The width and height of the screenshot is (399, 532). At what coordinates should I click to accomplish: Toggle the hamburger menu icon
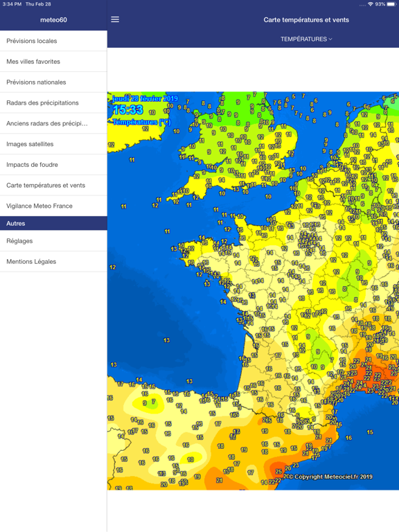[115, 19]
